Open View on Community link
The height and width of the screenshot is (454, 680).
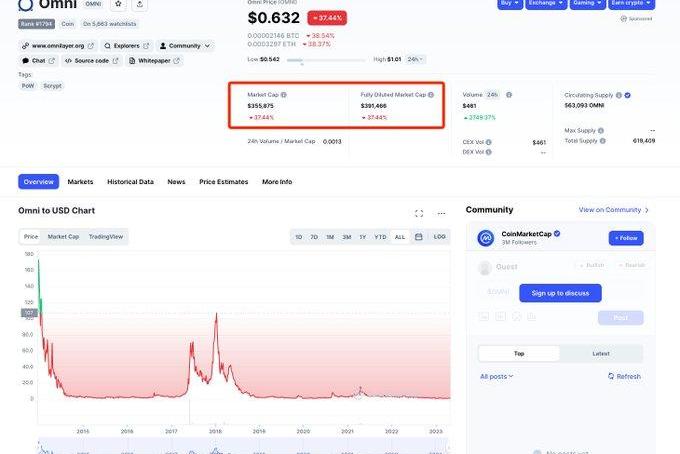tap(614, 210)
